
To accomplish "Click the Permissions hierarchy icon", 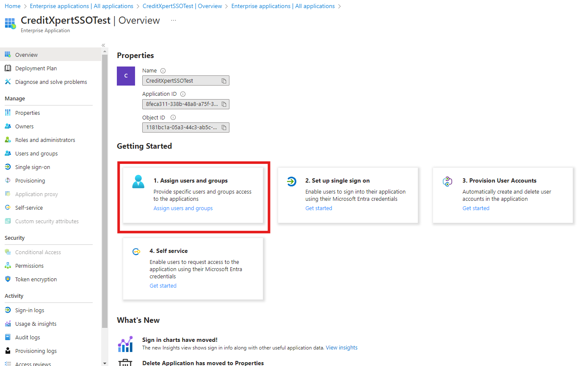I will [8, 266].
